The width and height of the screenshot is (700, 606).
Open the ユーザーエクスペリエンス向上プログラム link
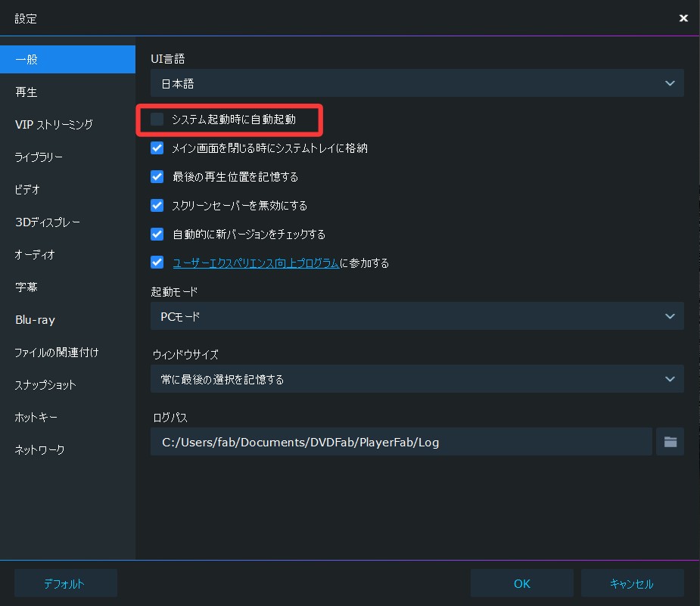(x=256, y=263)
